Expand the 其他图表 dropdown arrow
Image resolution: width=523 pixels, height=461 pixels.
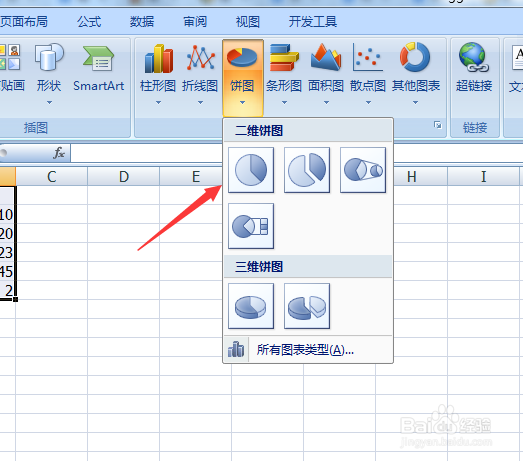point(416,103)
